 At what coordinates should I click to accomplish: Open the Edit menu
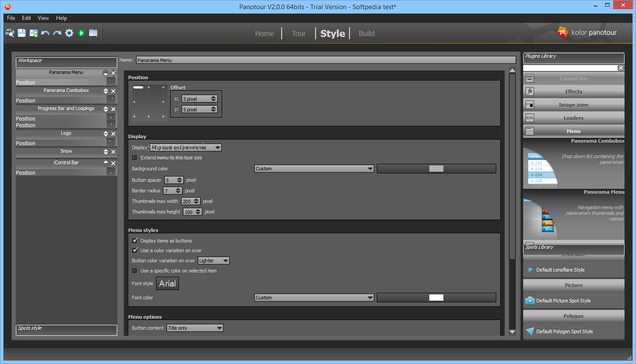coord(26,18)
